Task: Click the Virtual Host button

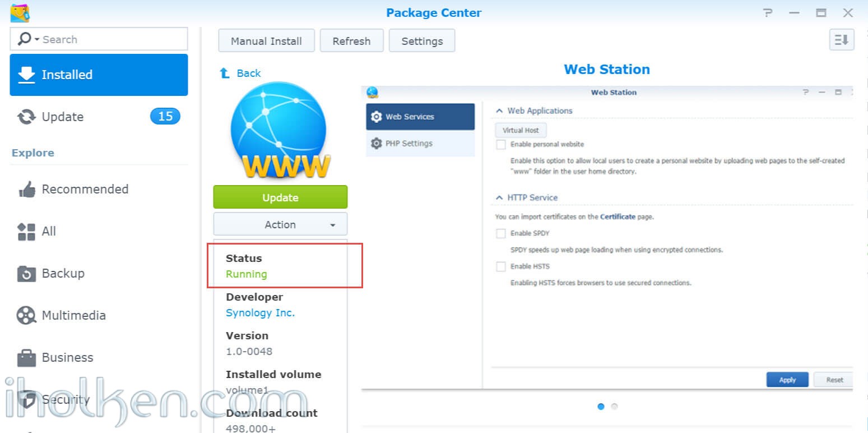Action: (x=521, y=130)
